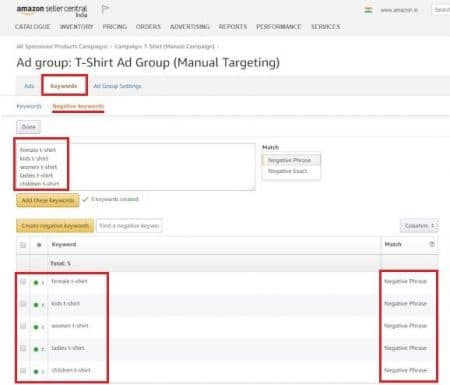
Task: Click the top-right Search field
Action: (441, 10)
